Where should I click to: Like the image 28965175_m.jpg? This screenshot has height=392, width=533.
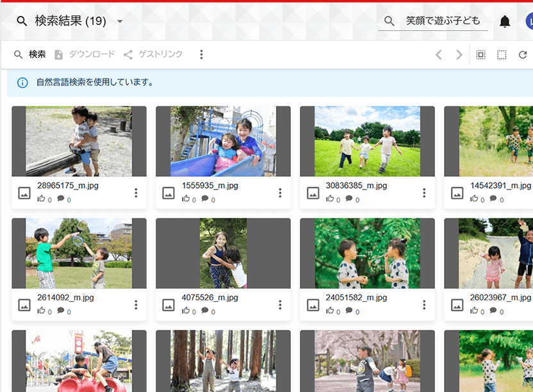[x=42, y=199]
